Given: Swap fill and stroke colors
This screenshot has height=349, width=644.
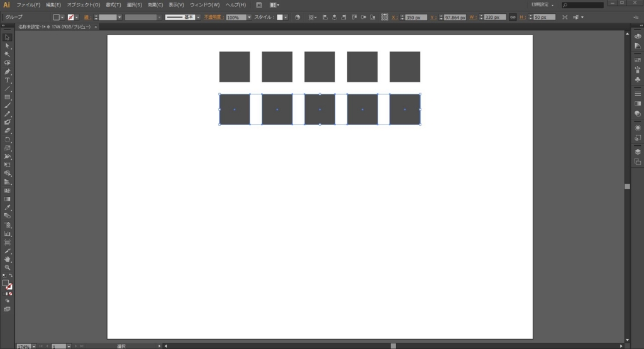Looking at the screenshot, I should (x=11, y=275).
